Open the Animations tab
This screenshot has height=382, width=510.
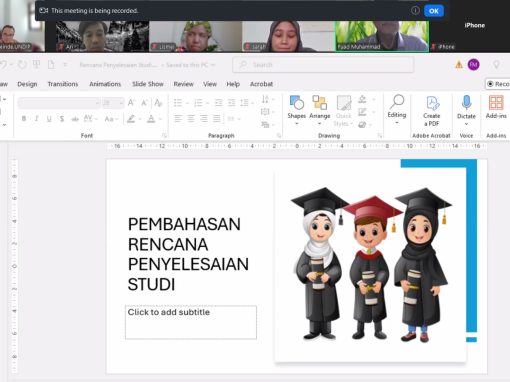(105, 84)
